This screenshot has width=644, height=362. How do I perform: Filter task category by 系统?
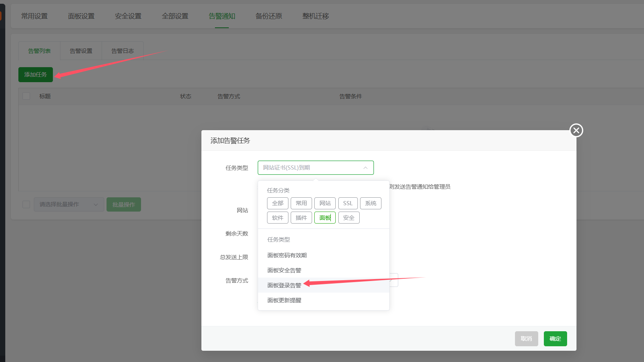coord(371,203)
